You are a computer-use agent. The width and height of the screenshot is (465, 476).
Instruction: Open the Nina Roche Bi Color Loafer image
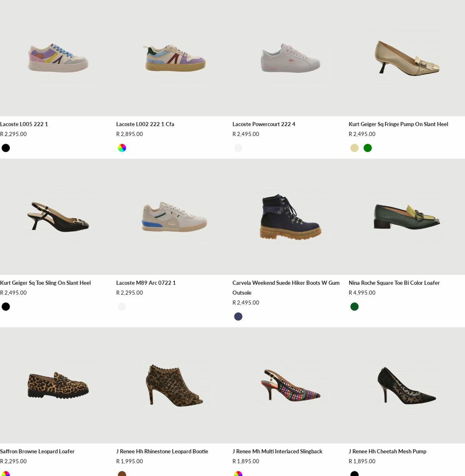pos(407,217)
